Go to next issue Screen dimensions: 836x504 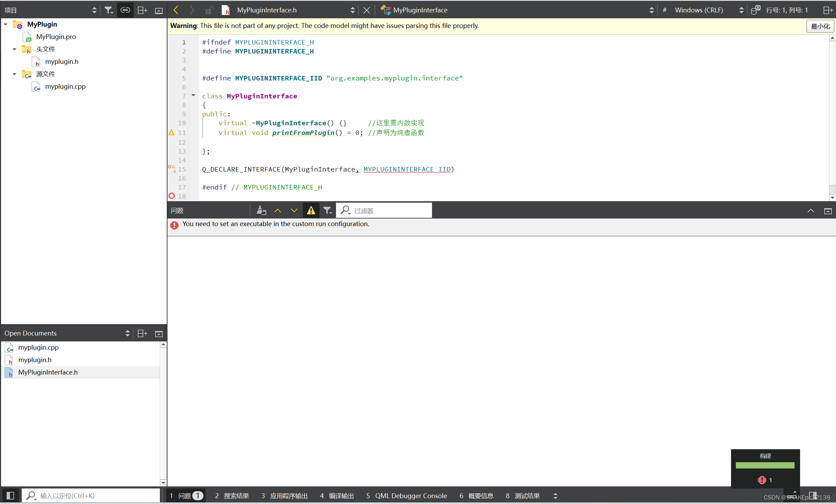tap(294, 210)
